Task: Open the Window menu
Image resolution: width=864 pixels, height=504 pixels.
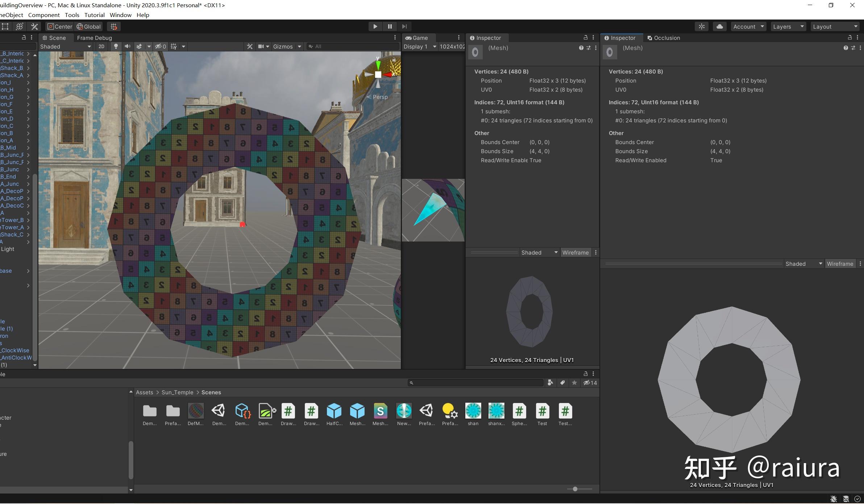Action: (x=120, y=15)
